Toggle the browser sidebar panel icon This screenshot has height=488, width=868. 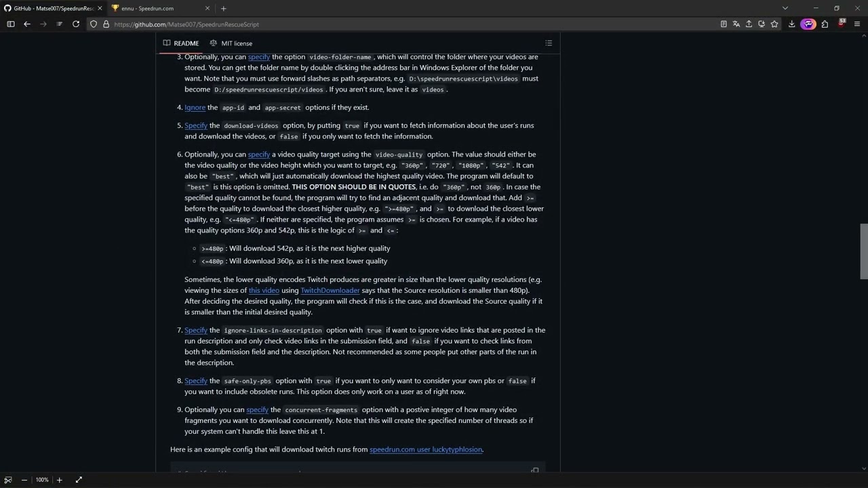coord(11,24)
